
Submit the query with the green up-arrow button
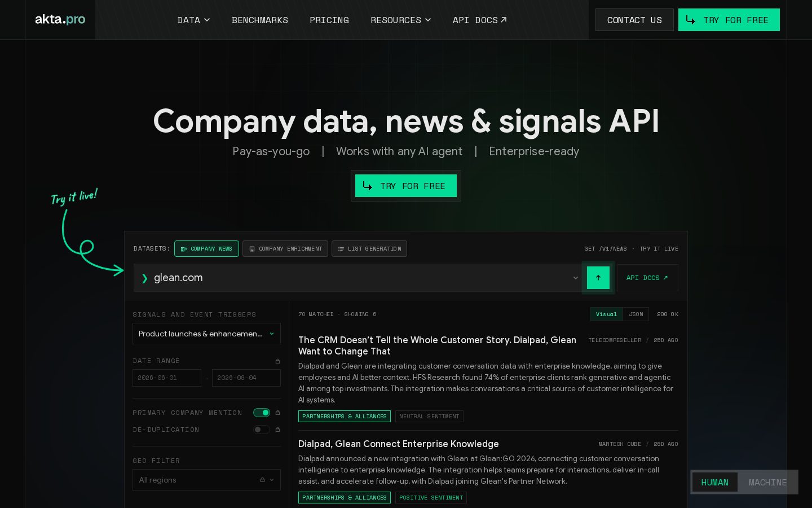pyautogui.click(x=598, y=278)
